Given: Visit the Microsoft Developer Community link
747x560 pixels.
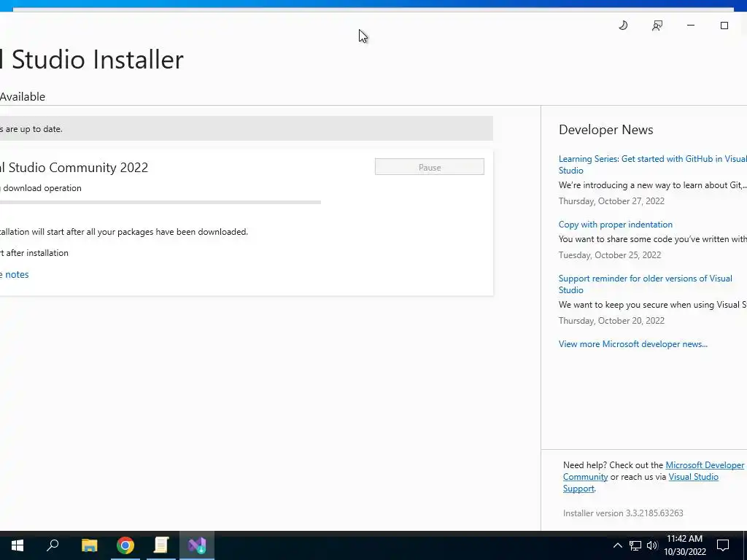Looking at the screenshot, I should (x=705, y=465).
